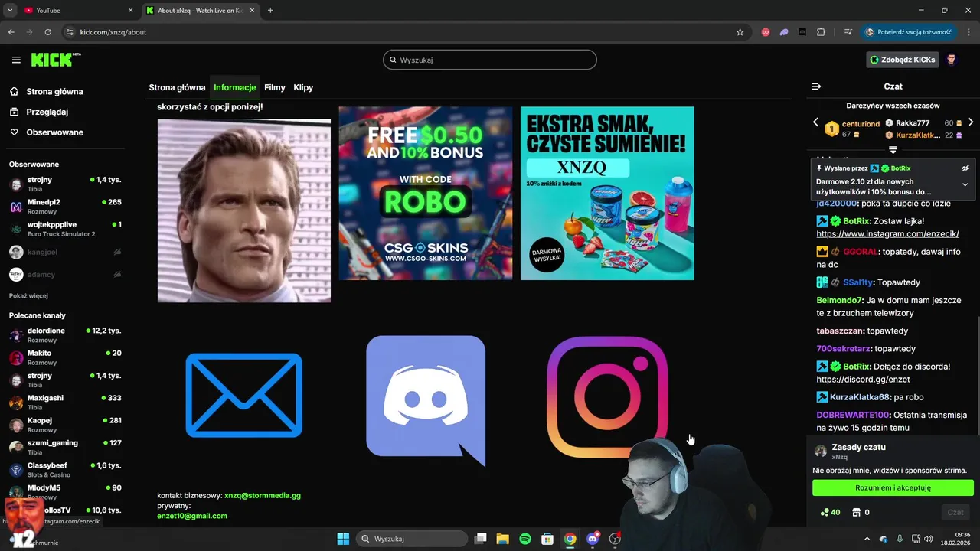Image resolution: width=980 pixels, height=551 pixels.
Task: Click donor name centuriond
Action: click(861, 124)
